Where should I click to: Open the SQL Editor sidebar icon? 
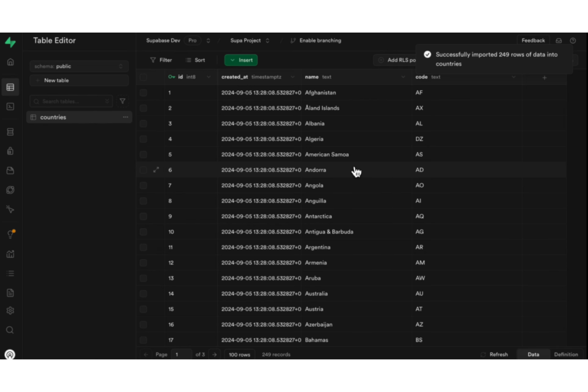pyautogui.click(x=10, y=106)
